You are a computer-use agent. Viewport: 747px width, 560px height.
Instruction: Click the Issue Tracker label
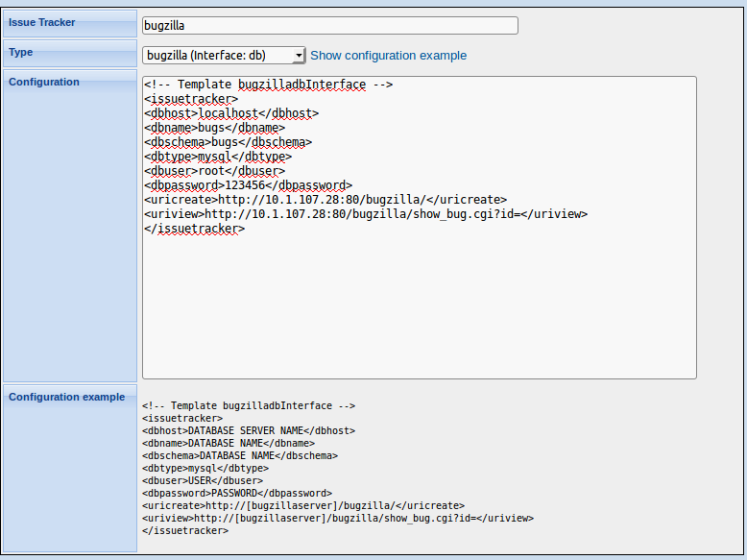tap(42, 22)
